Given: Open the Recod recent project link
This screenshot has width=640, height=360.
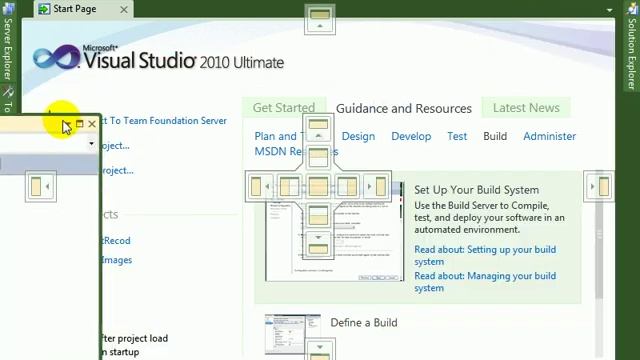Looking at the screenshot, I should click(117, 241).
